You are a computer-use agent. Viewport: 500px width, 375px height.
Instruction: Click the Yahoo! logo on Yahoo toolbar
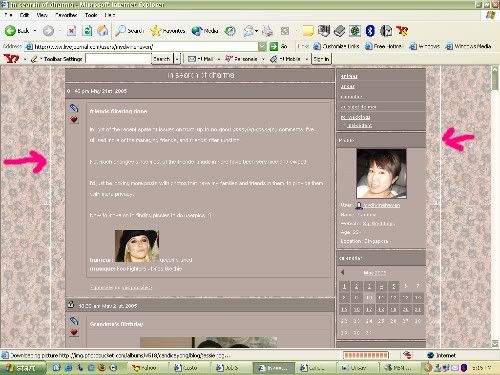pos(11,59)
